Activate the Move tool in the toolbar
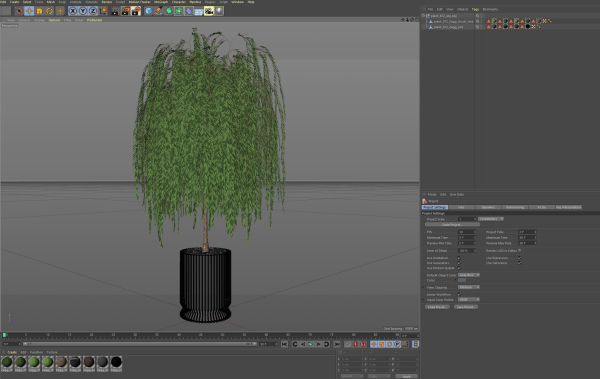This screenshot has width=600, height=379. [x=29, y=11]
